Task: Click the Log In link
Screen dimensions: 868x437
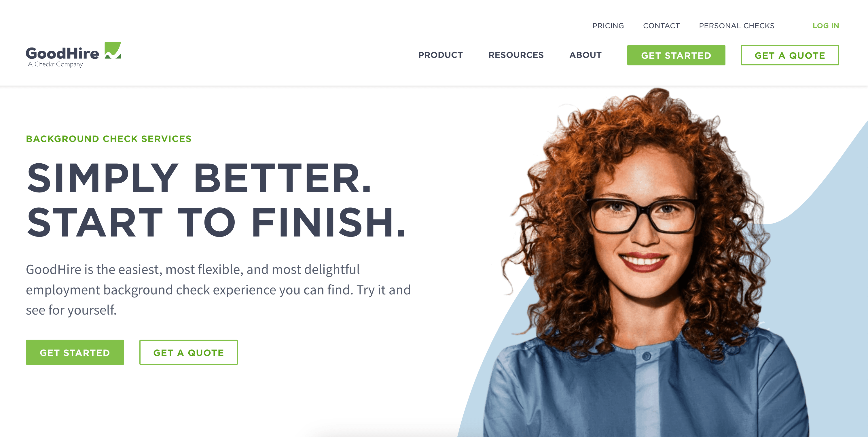Action: (x=826, y=26)
